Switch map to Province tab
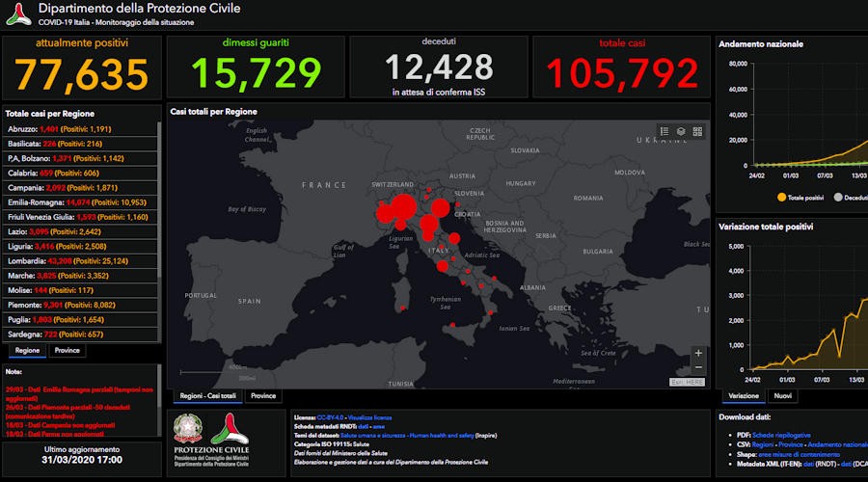 (263, 396)
